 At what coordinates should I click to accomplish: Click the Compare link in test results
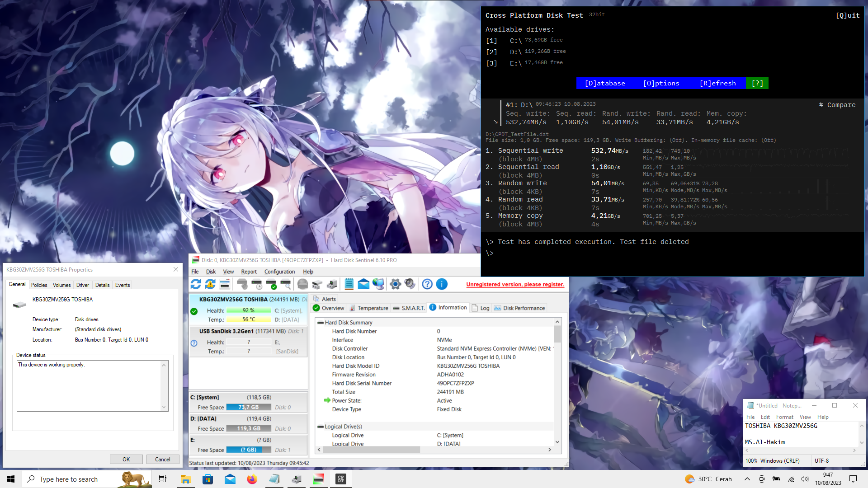(x=837, y=105)
